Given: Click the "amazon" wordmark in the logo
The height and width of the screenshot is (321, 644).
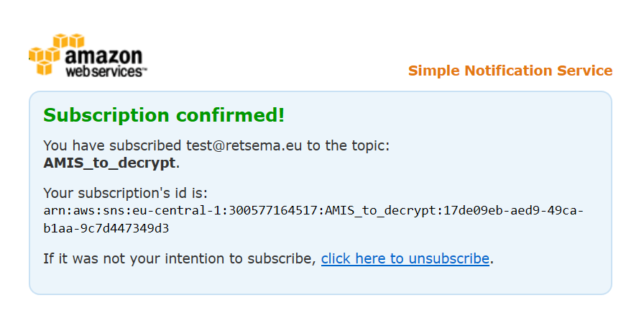Looking at the screenshot, I should (x=104, y=57).
